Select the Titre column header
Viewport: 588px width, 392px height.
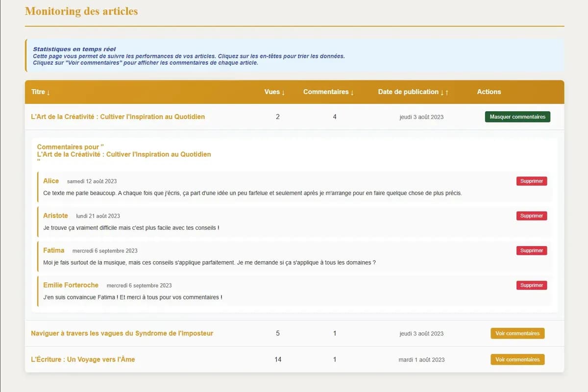pyautogui.click(x=38, y=92)
